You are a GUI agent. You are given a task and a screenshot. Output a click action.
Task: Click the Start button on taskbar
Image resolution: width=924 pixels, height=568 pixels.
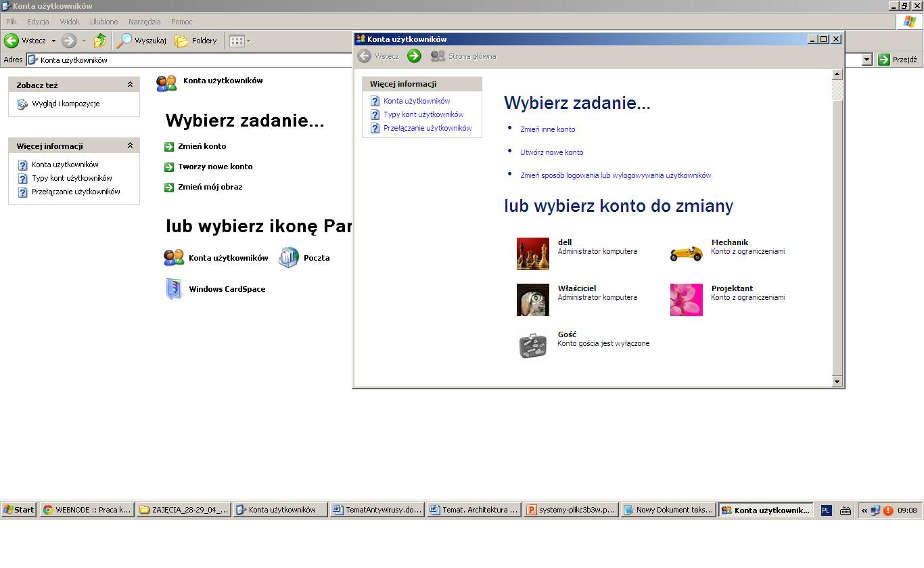pos(18,510)
